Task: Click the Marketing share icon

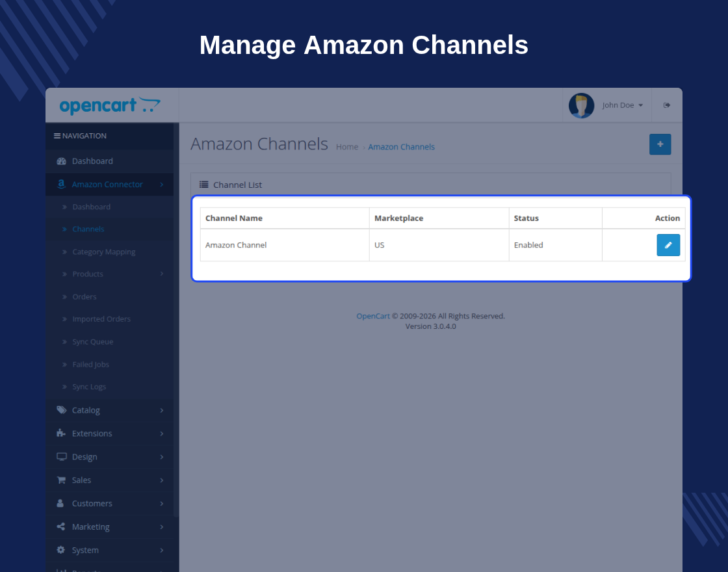Action: [x=61, y=526]
